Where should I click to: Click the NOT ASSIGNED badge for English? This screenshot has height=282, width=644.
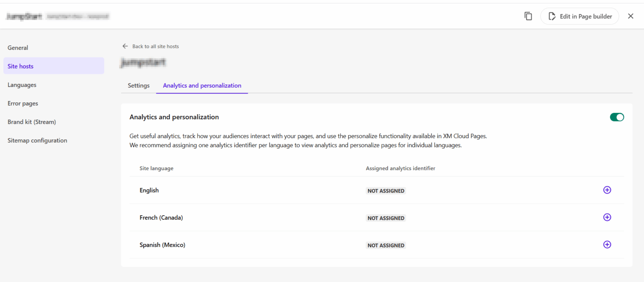coord(386,191)
